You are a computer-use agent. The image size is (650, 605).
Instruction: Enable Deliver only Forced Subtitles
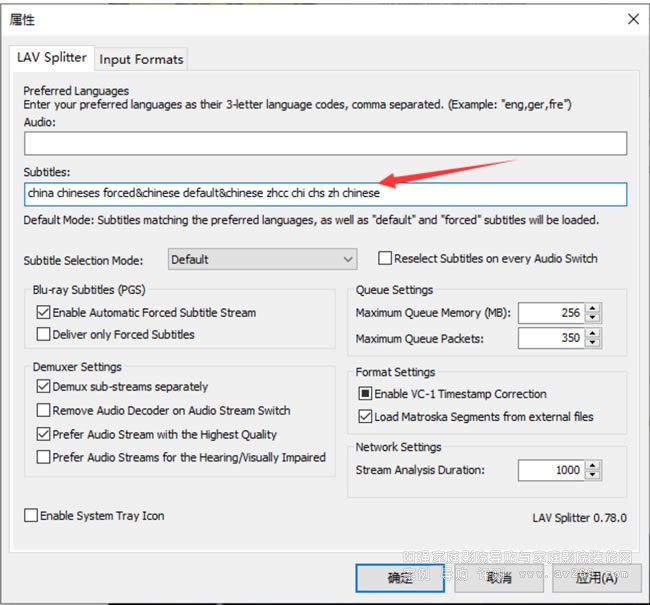(44, 335)
